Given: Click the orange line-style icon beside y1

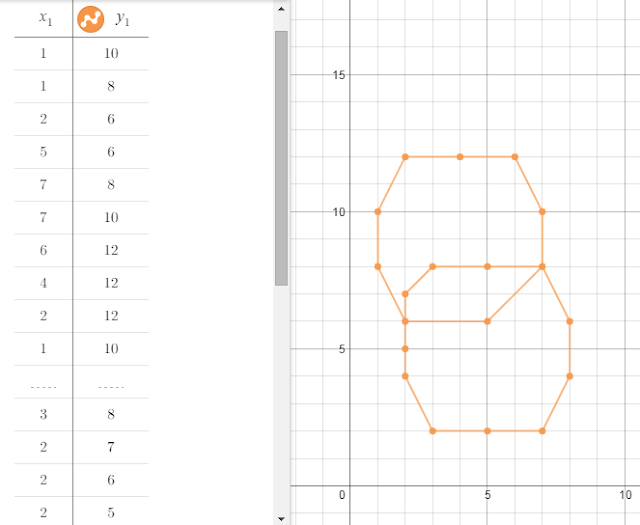Looking at the screenshot, I should tap(91, 19).
